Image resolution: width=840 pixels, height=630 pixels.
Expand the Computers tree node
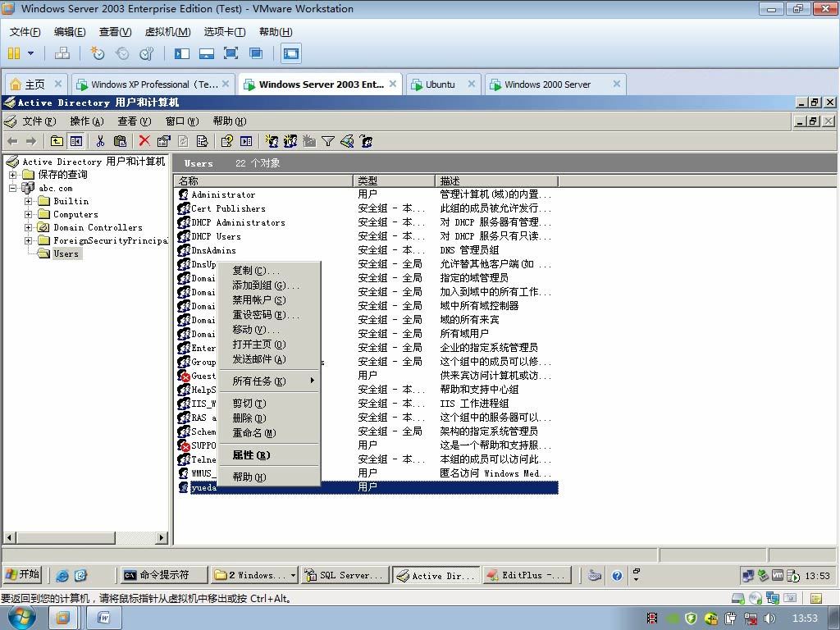[28, 214]
